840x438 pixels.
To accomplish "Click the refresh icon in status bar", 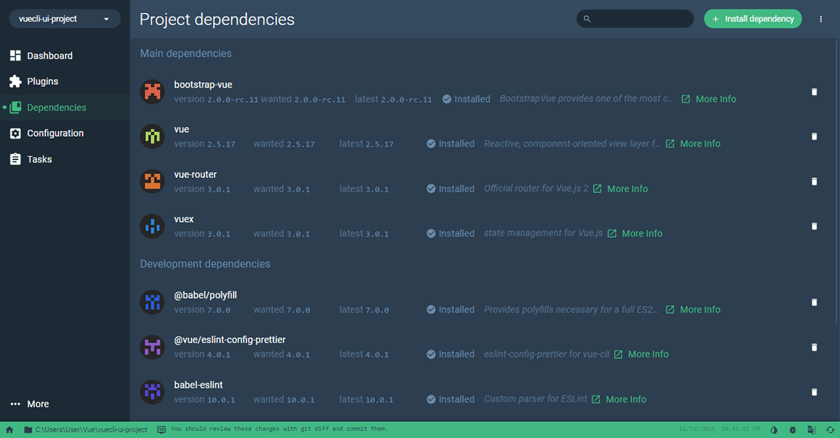I will point(830,429).
